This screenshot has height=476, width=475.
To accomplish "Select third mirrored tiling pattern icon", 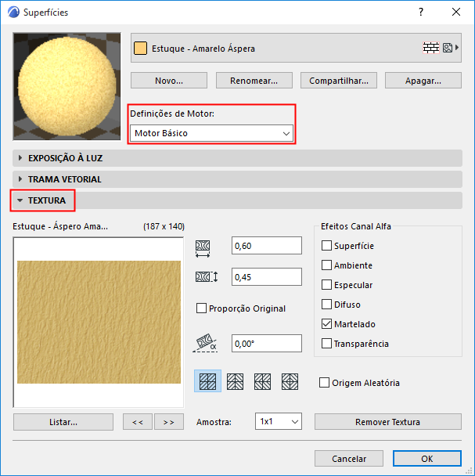I will [262, 381].
